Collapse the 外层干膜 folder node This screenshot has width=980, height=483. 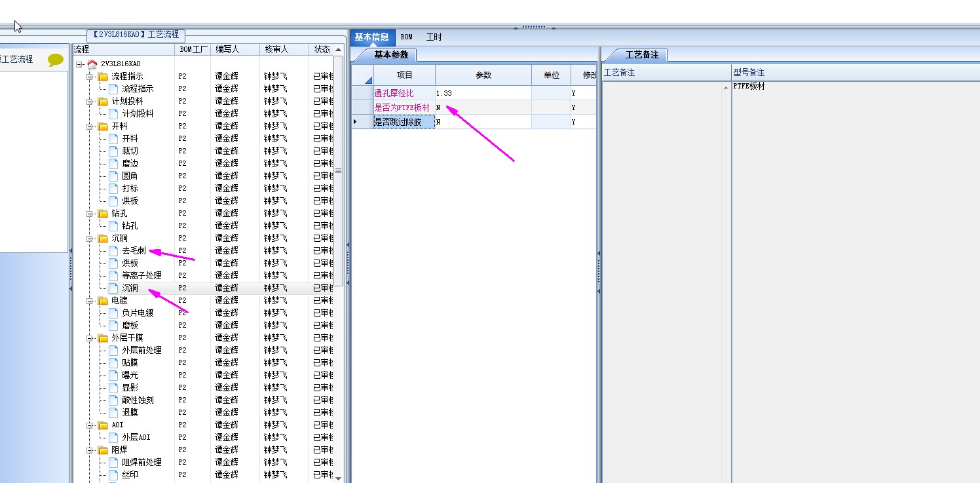click(x=90, y=338)
